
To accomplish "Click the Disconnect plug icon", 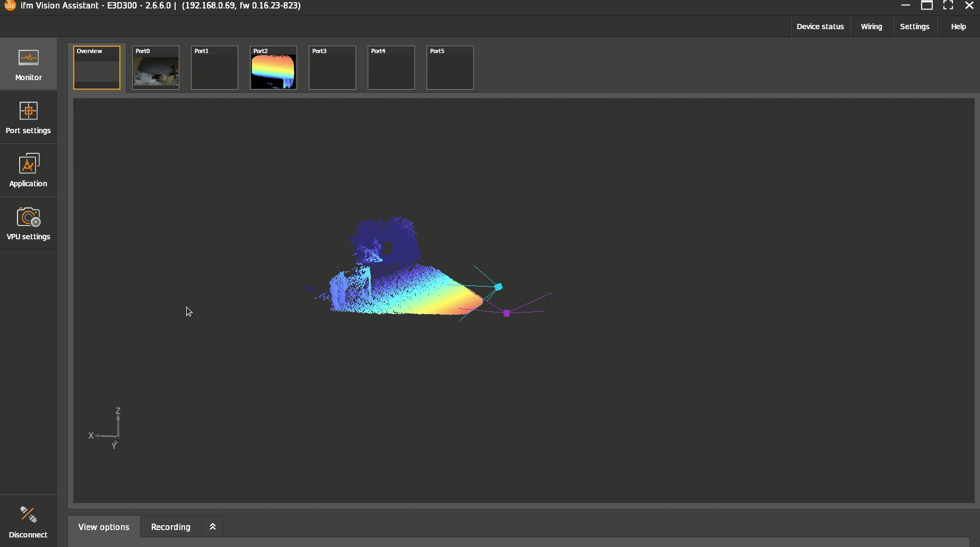I will pos(28,514).
